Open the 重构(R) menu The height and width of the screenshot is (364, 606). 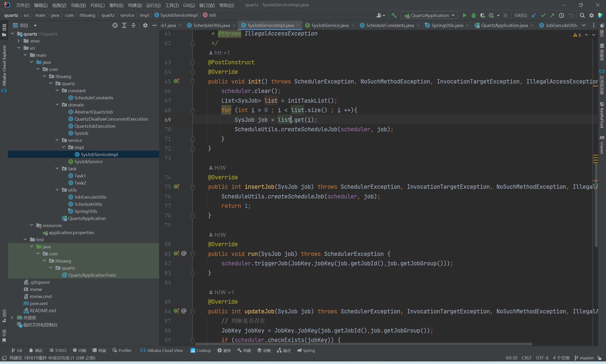click(116, 5)
